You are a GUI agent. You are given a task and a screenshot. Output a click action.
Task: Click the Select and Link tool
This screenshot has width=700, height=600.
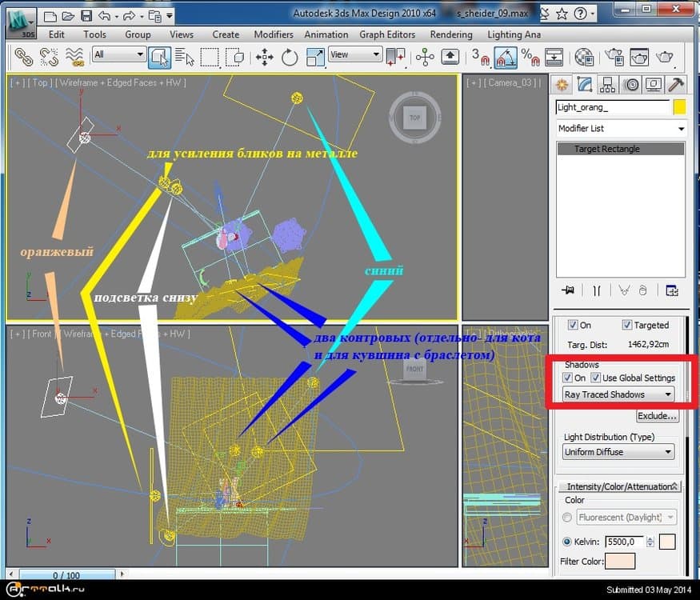24,57
